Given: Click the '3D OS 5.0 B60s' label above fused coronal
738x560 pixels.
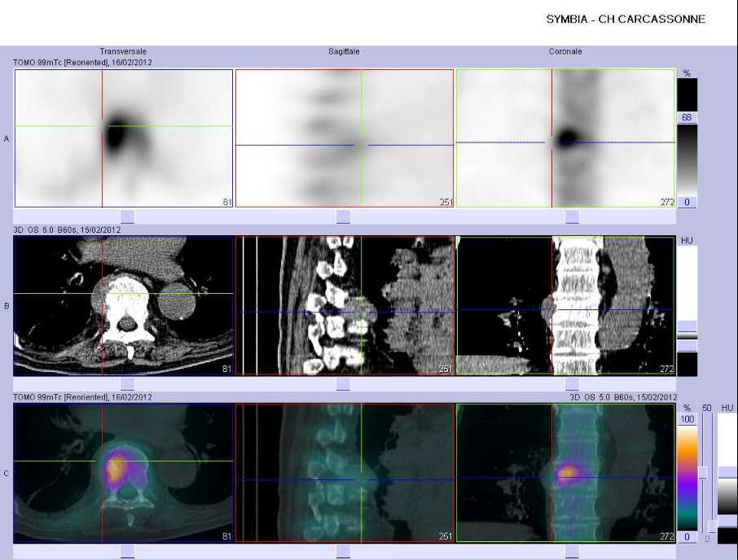Looking at the screenshot, I should pos(622,397).
